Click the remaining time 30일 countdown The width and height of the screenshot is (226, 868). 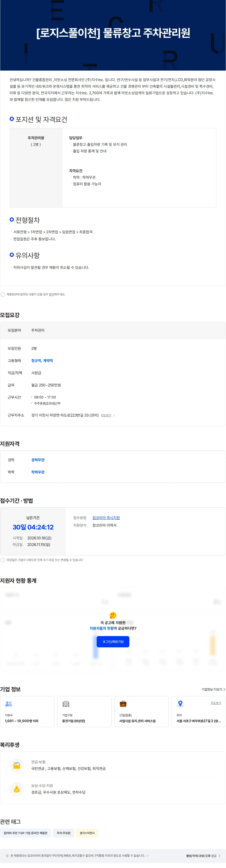click(33, 527)
